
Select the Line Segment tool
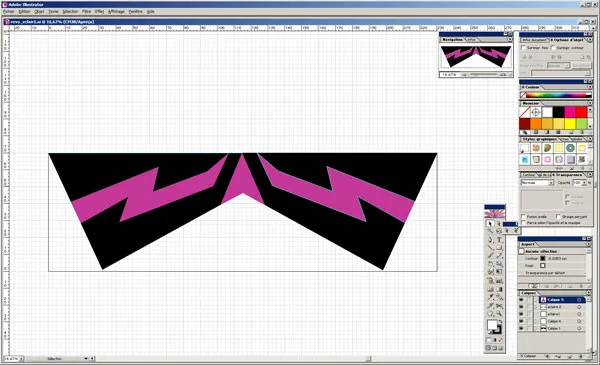(491, 248)
